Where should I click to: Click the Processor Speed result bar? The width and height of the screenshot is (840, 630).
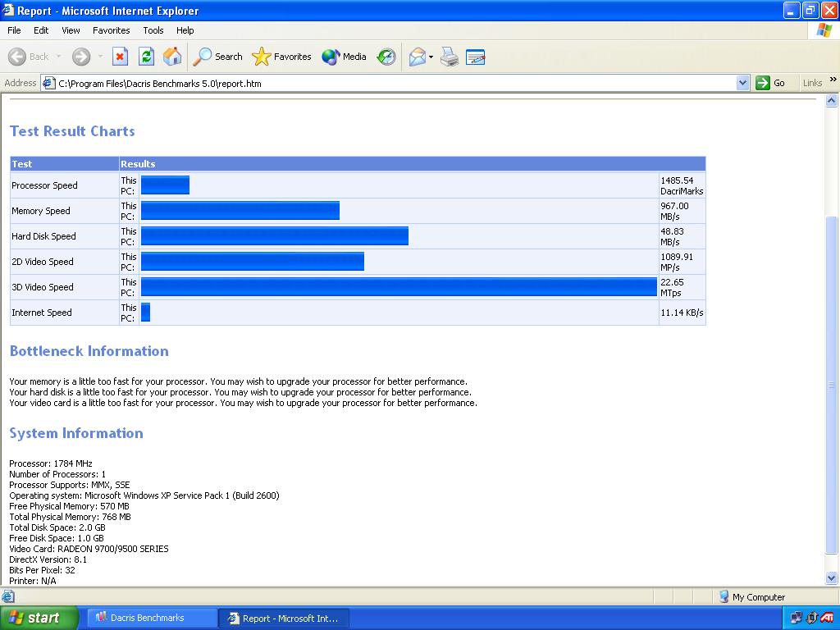click(165, 185)
